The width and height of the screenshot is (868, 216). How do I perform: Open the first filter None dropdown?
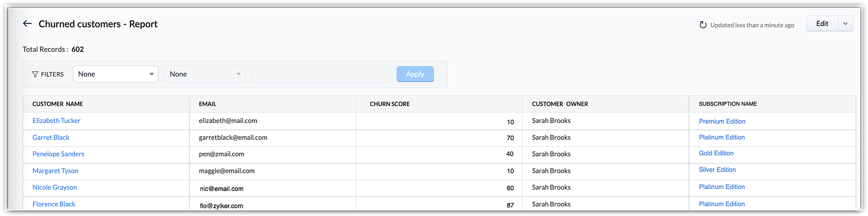tap(115, 74)
